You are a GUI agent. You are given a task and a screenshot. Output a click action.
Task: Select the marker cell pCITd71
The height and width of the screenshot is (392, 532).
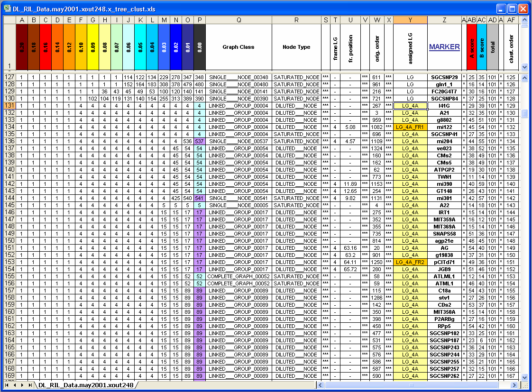click(444, 262)
